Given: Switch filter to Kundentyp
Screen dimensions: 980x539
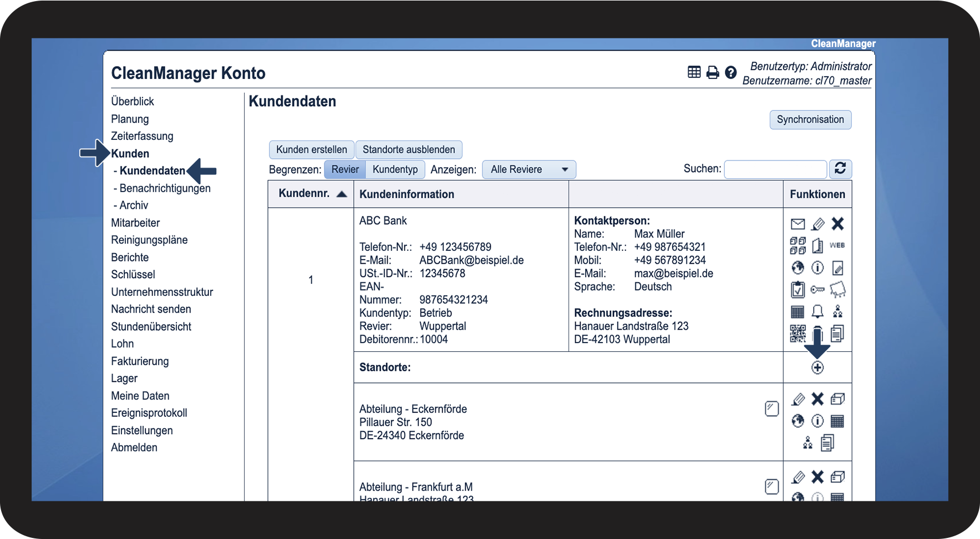Looking at the screenshot, I should (395, 169).
